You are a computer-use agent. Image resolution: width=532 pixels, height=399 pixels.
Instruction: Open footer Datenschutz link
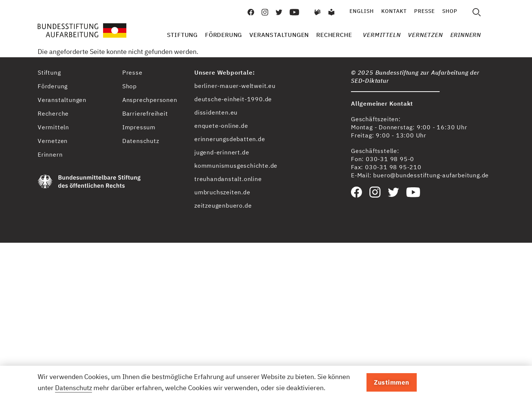pos(140,141)
